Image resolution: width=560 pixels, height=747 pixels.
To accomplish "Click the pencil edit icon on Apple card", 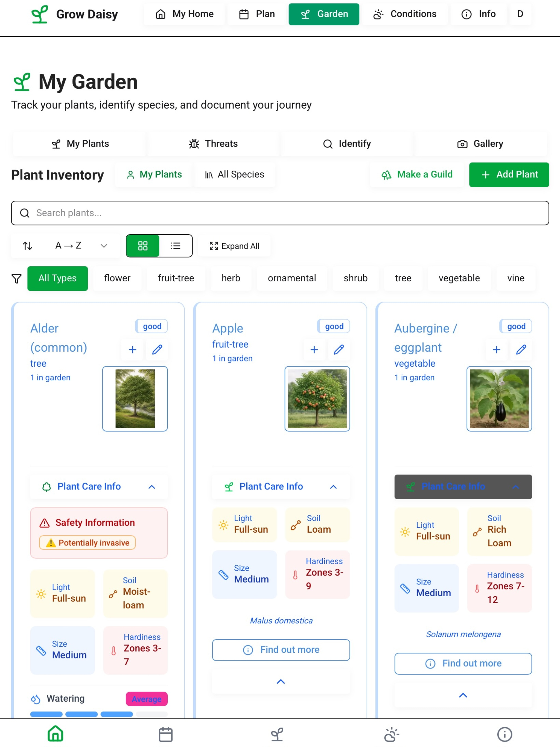I will (339, 350).
